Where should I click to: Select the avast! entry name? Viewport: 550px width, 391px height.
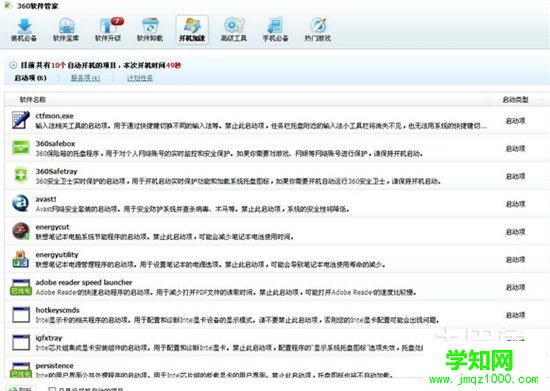pos(46,199)
